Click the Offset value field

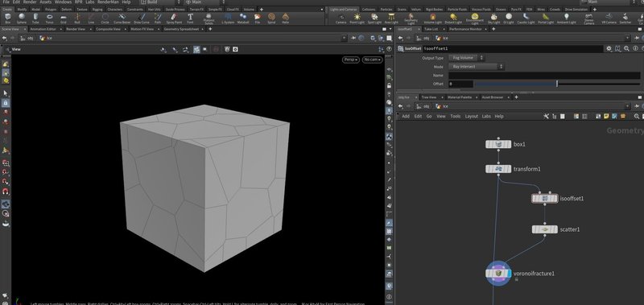(460, 84)
